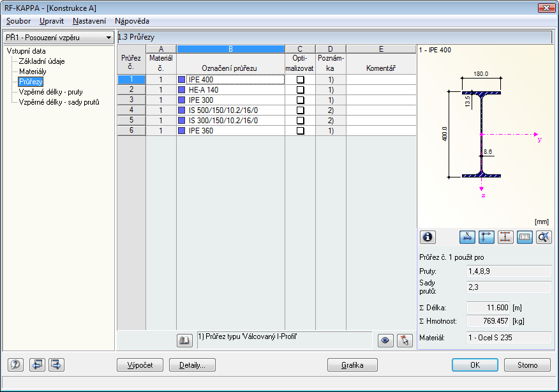Click the color swatch for HE-A 140
Image resolution: width=559 pixels, height=392 pixels.
pos(181,90)
